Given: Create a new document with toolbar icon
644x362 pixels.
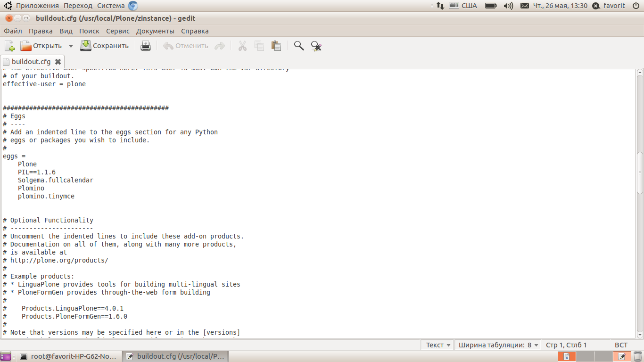Looking at the screenshot, I should click(x=9, y=46).
